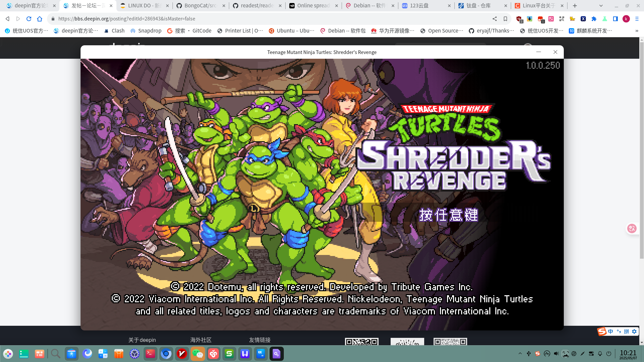Open the browser main menu icon
Image resolution: width=644 pixels, height=362 pixels.
[x=637, y=19]
